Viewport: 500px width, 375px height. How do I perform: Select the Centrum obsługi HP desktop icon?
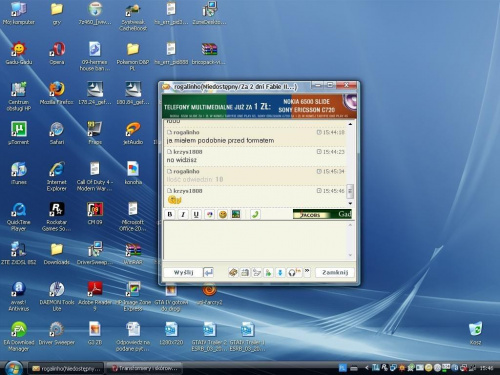click(x=19, y=97)
